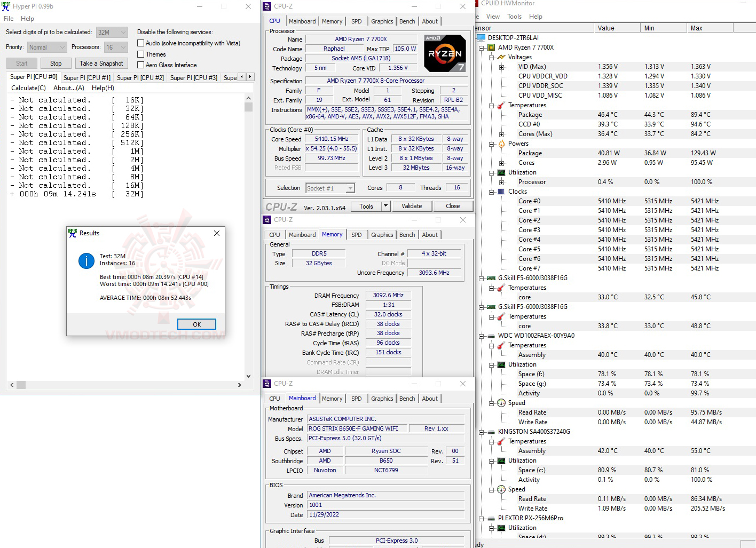Screen dimensions: 756x548
Task: Click the blue info icon in Results dialog
Action: pyautogui.click(x=86, y=260)
